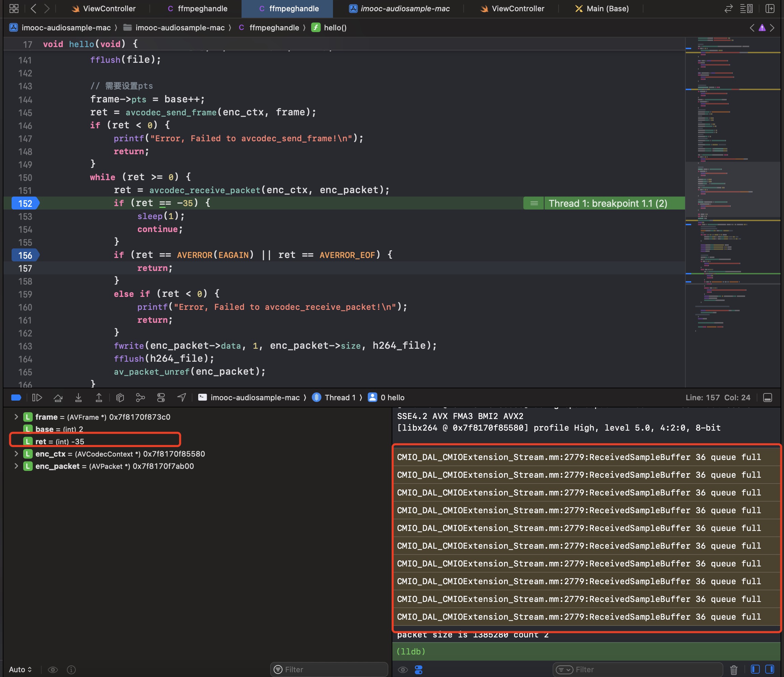This screenshot has width=784, height=677.
Task: Click 'Line: 157 Col: 24' indicator
Action: 718,397
